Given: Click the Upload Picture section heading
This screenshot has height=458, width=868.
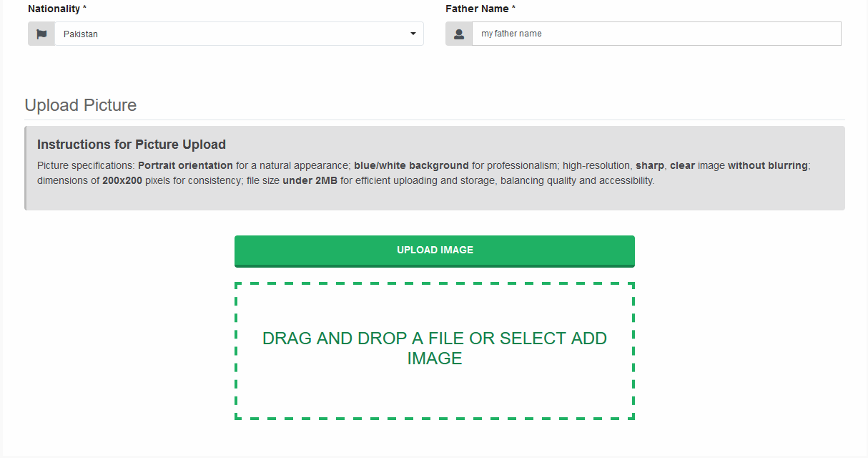Looking at the screenshot, I should 80,105.
